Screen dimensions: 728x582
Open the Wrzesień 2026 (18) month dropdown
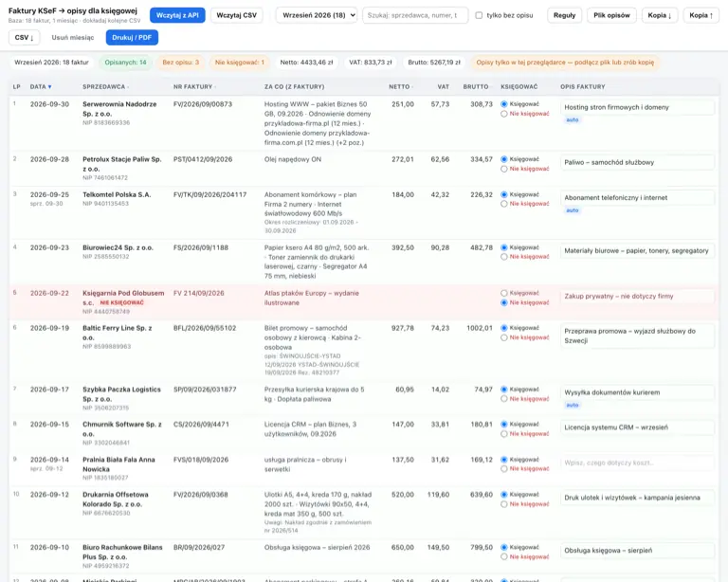click(317, 15)
